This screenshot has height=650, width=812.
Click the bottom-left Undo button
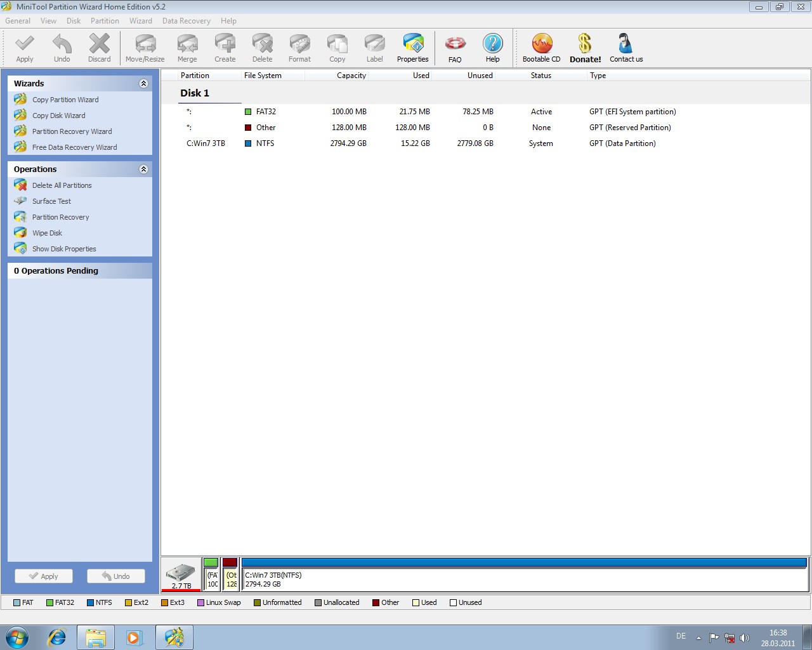coord(116,576)
